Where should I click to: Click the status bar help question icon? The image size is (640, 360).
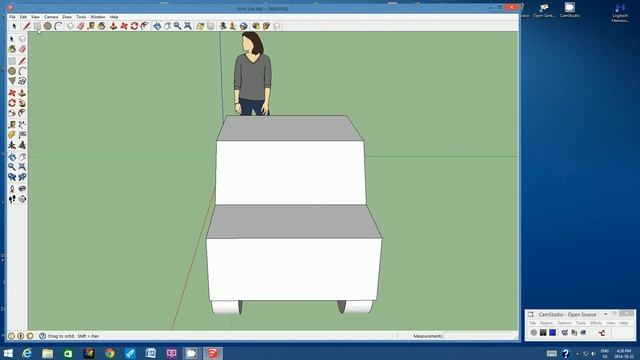point(42,336)
